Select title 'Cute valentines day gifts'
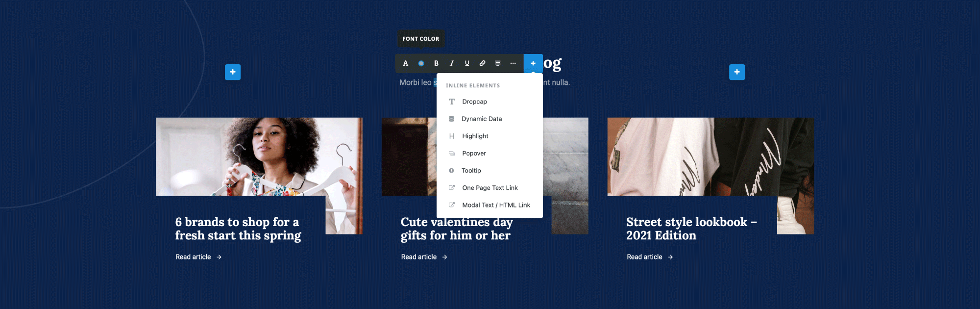 [x=457, y=229]
